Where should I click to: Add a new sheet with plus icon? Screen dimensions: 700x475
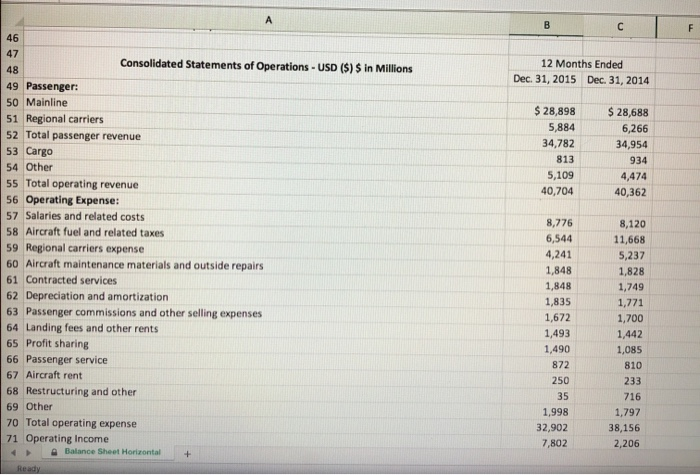(188, 454)
